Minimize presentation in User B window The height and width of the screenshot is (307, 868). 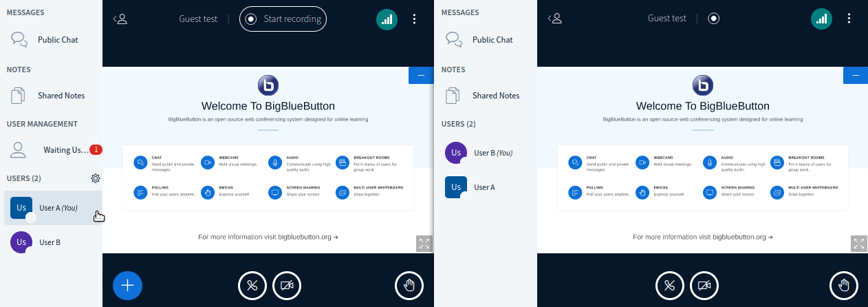click(x=856, y=75)
